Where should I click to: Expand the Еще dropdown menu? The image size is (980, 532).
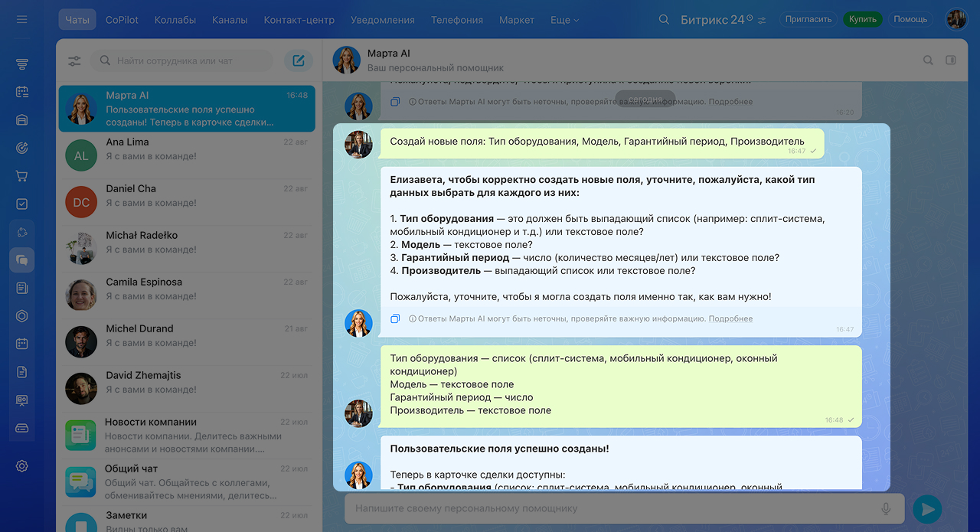(x=564, y=20)
